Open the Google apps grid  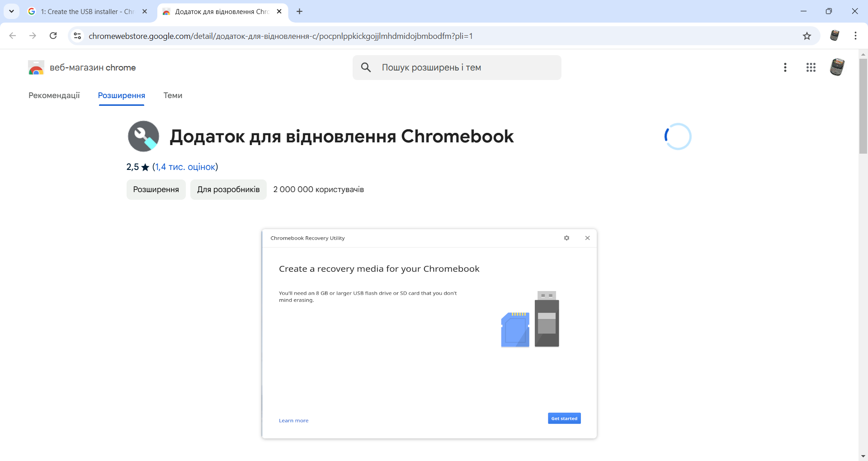[x=811, y=67]
